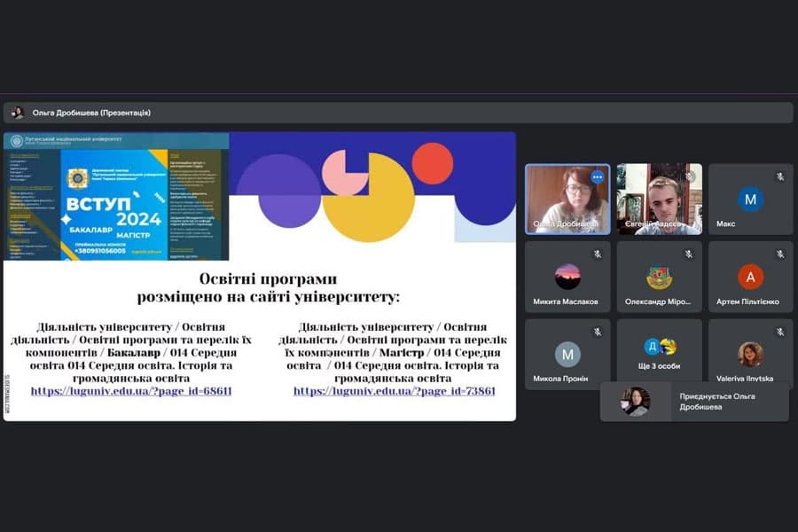Screen dimensions: 798x532
Task: Open three-dot options on Ольга Дробишева's tile
Action: [597, 177]
